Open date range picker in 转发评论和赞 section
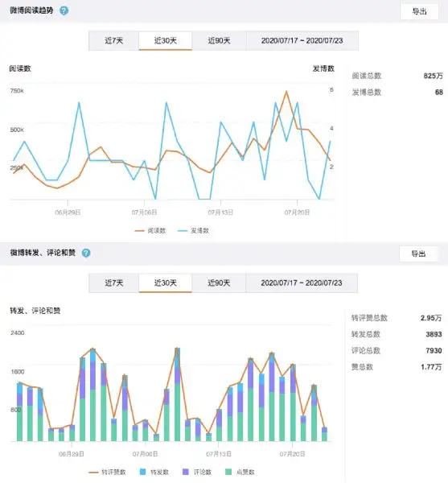Viewport: 448px width, 483px height. pyautogui.click(x=302, y=283)
